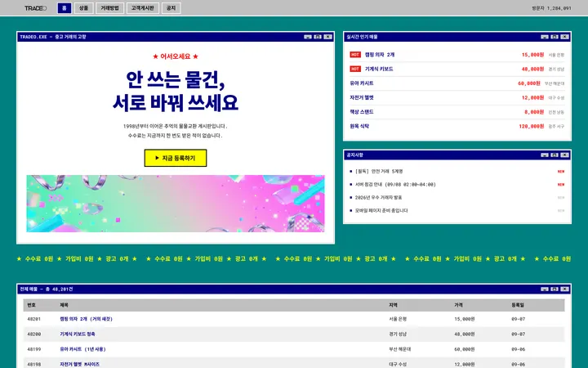This screenshot has height=368, width=588.
Task: Maximize the 전체 매물 window
Action: (555, 289)
